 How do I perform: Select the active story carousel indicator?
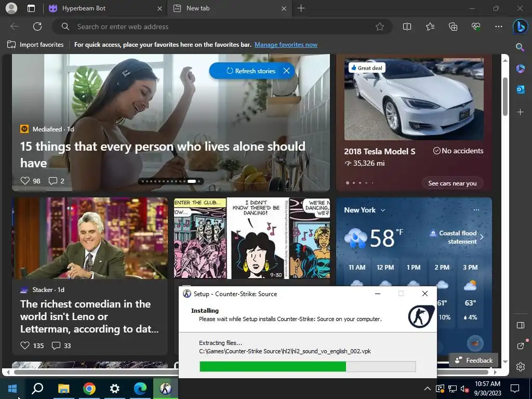192,181
